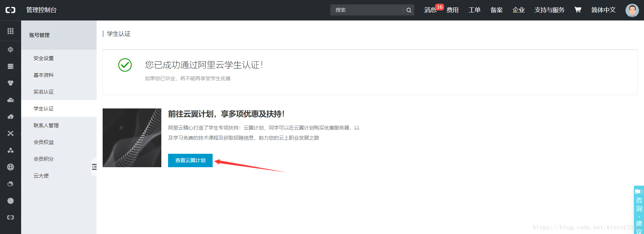
Task: Click the 账号管理 sidebar header
Action: click(59, 35)
